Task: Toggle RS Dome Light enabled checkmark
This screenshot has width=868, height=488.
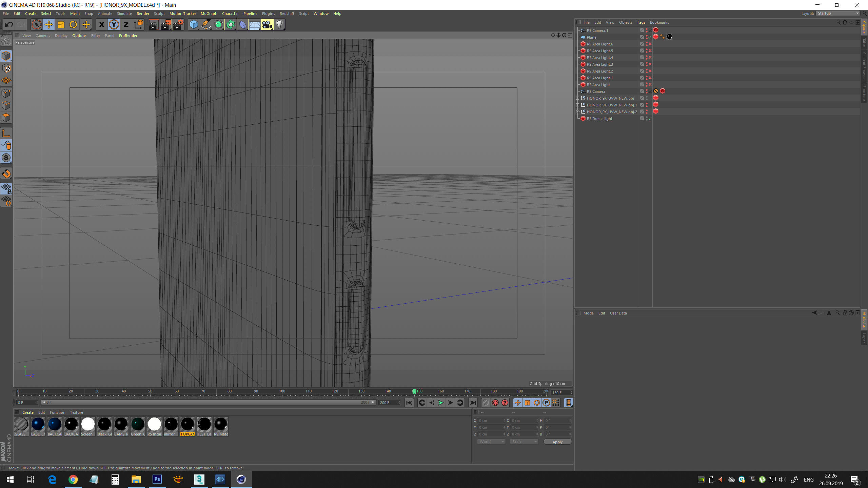Action: point(650,119)
